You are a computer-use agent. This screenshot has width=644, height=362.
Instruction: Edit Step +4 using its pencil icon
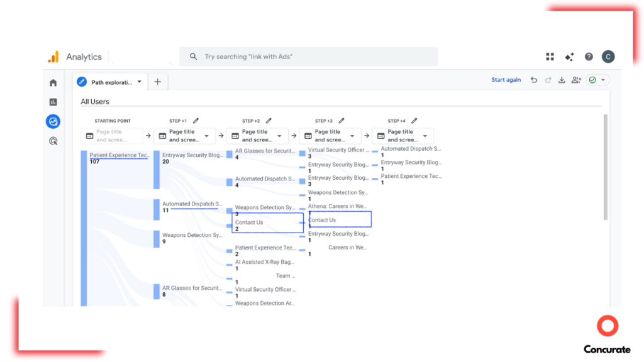click(x=414, y=120)
